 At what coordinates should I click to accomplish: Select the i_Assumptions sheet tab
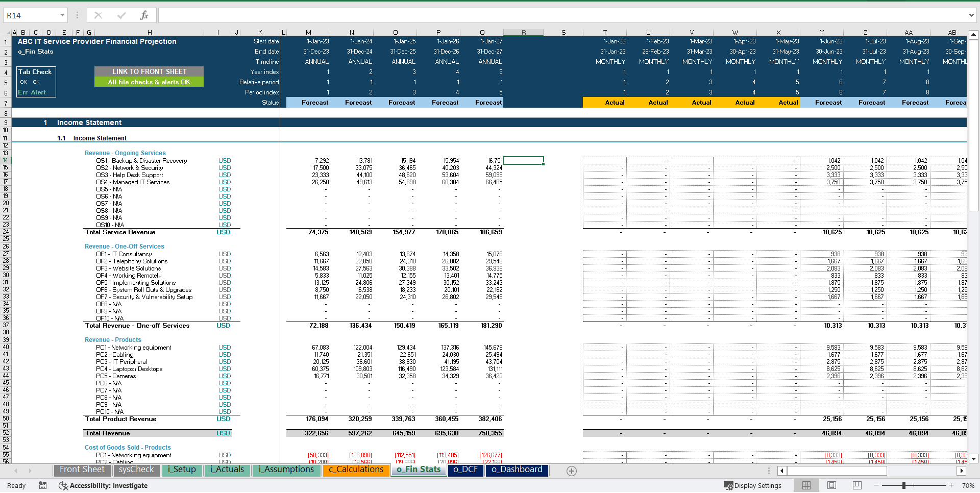[x=286, y=470]
